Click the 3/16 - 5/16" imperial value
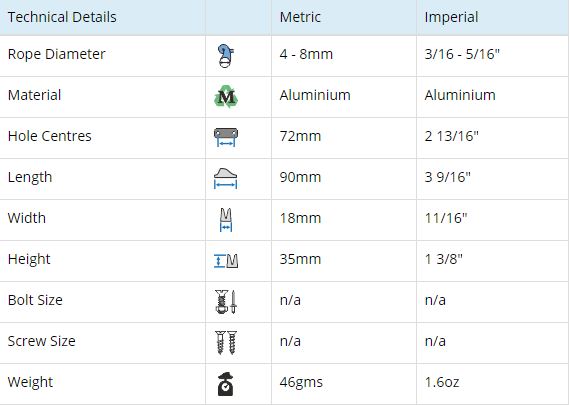570x405 pixels. (x=462, y=54)
